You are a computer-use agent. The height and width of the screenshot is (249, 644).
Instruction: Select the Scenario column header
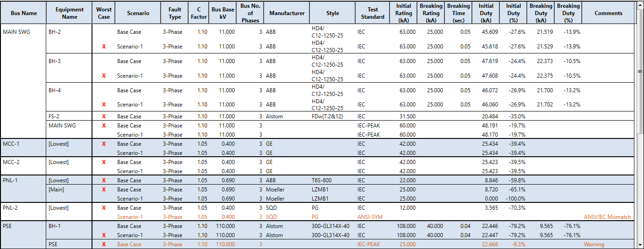point(138,13)
